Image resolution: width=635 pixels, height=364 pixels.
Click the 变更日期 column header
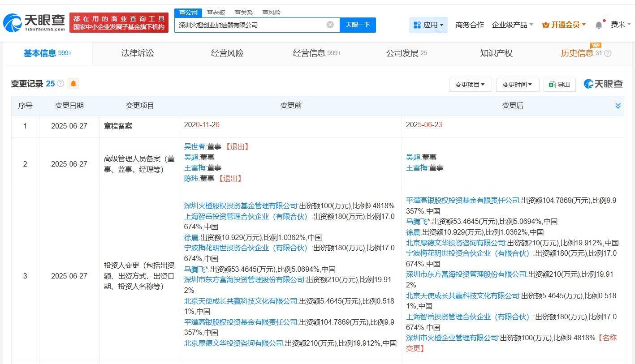69,106
